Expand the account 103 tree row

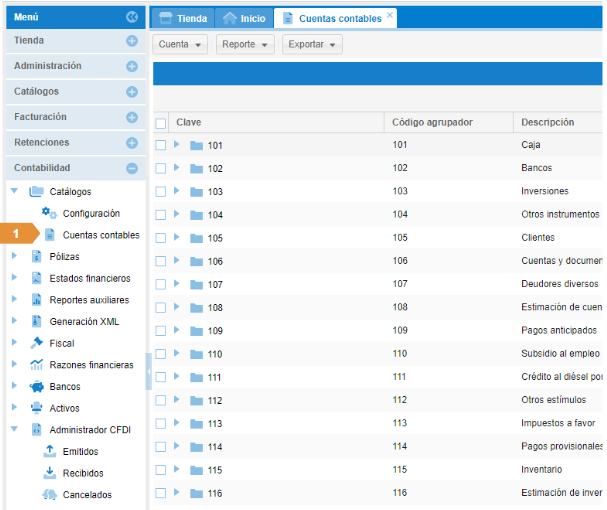coord(177,191)
